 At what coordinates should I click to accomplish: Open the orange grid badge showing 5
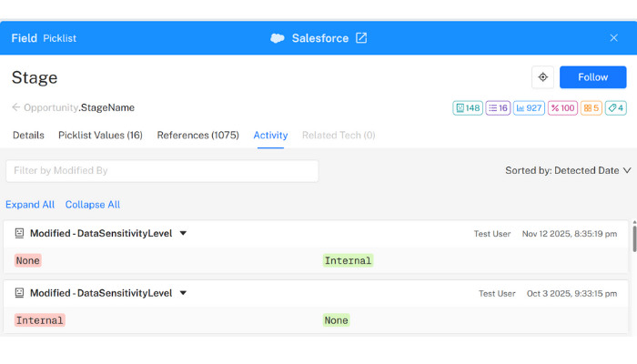pyautogui.click(x=591, y=107)
